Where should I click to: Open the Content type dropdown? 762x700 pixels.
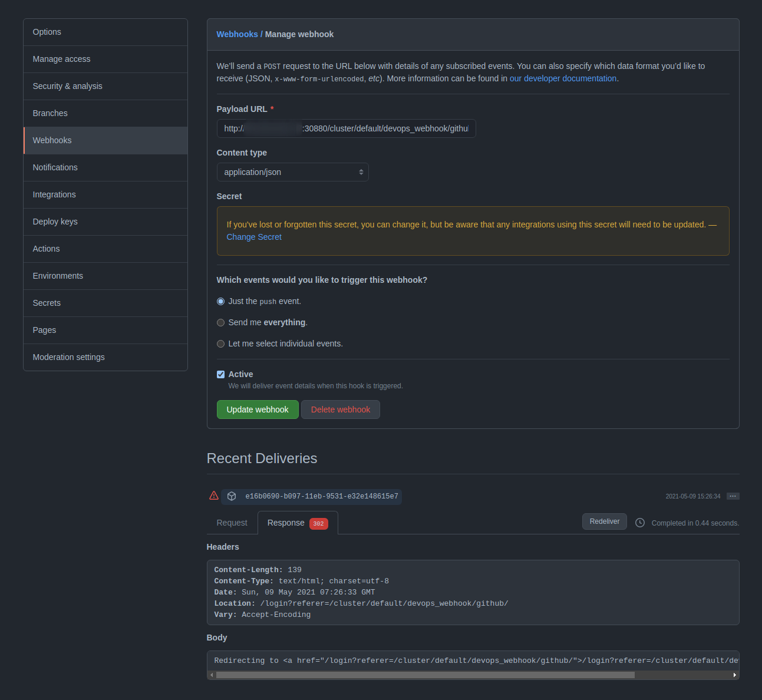tap(292, 171)
